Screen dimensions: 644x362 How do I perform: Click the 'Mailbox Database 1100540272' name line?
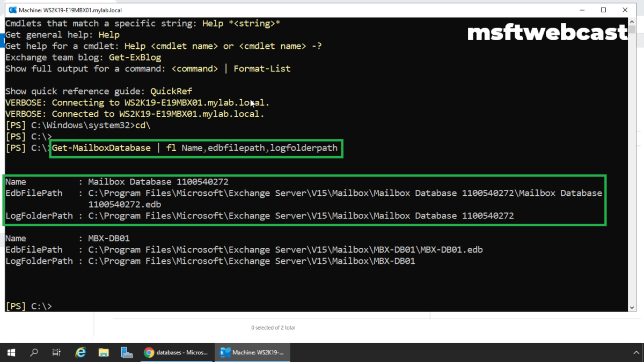[158, 182]
